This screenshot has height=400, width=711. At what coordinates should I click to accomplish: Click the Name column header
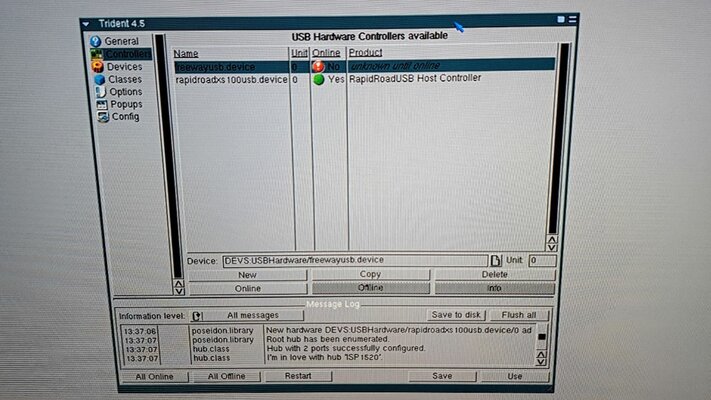coord(186,53)
